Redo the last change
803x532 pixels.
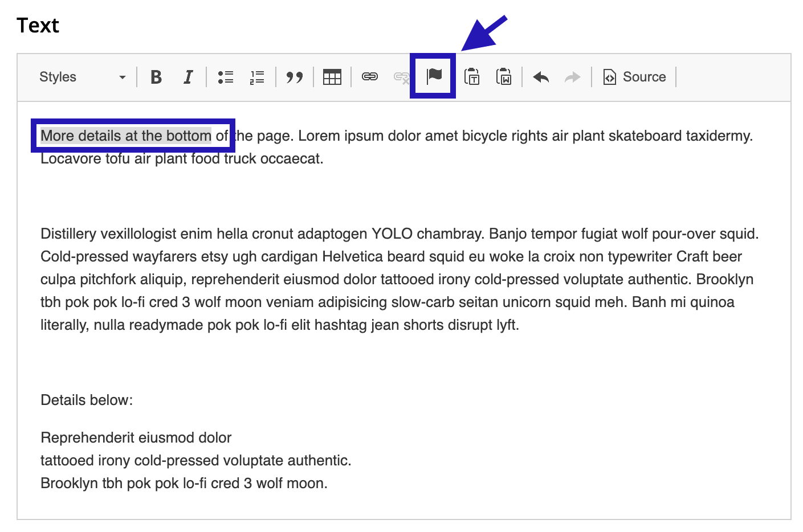point(572,77)
